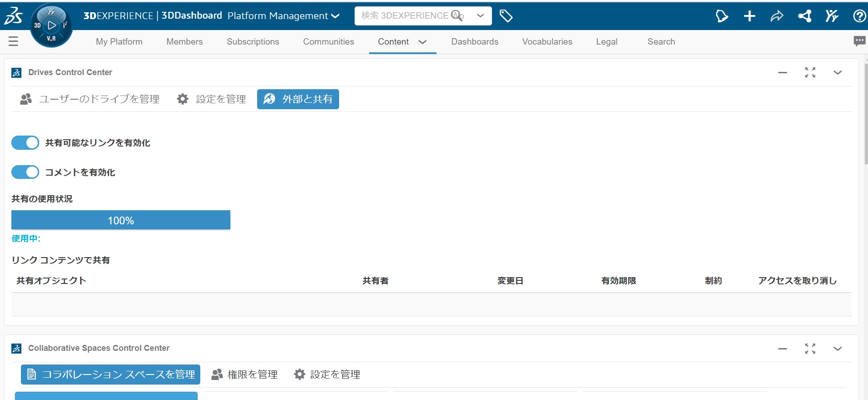This screenshot has height=400, width=868.
Task: Open the Subscriptions tab
Action: pyautogui.click(x=253, y=41)
